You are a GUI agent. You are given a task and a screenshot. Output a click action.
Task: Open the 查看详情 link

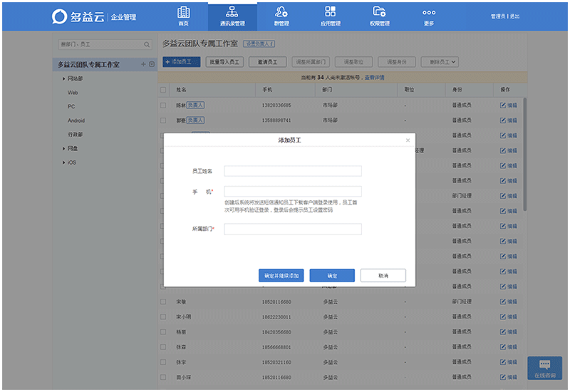[375, 78]
